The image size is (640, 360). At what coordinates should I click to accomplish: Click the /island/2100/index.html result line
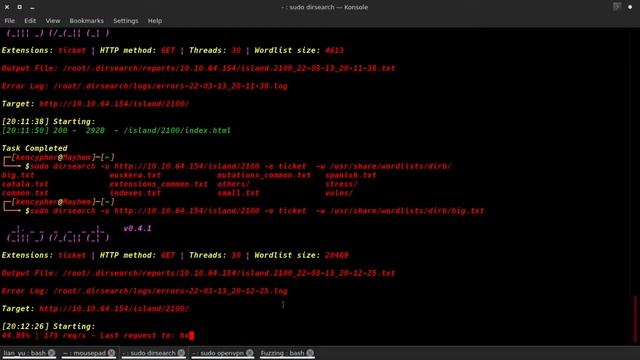tap(116, 131)
